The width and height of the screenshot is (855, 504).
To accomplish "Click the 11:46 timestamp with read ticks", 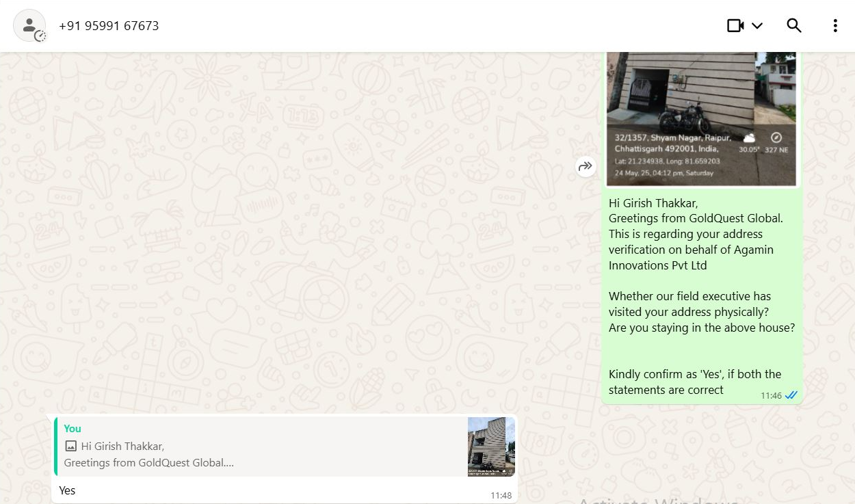I will coord(779,395).
